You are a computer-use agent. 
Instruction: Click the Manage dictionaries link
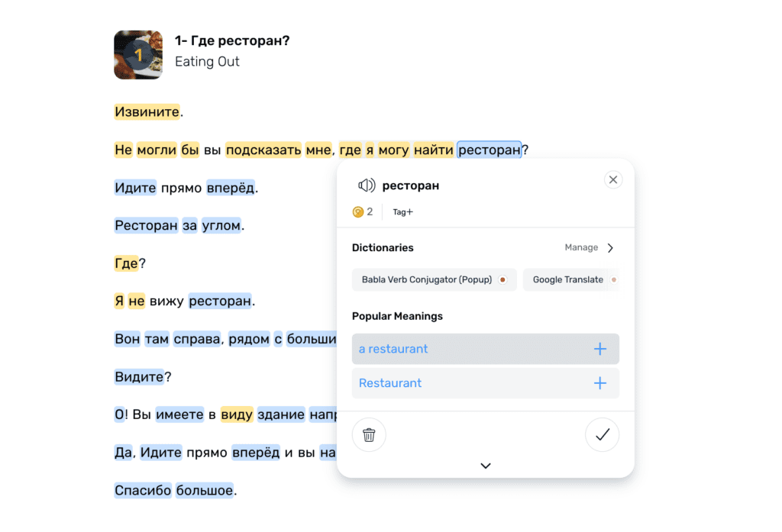[581, 248]
